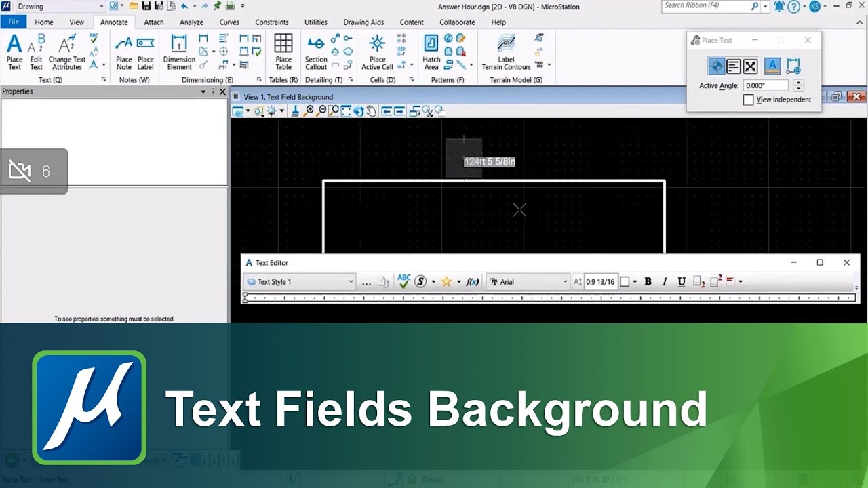Toggle the Fitted text placement method
This screenshot has height=488, width=868.
click(x=750, y=66)
